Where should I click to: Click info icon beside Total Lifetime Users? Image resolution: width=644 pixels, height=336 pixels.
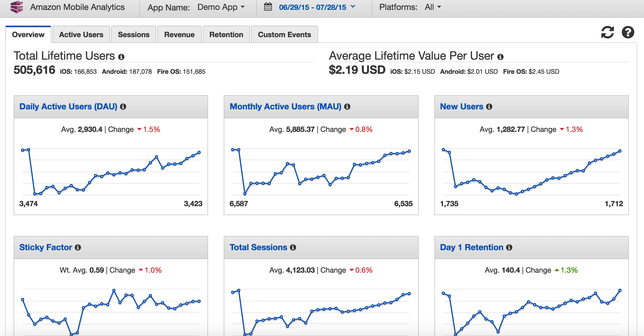pyautogui.click(x=121, y=57)
